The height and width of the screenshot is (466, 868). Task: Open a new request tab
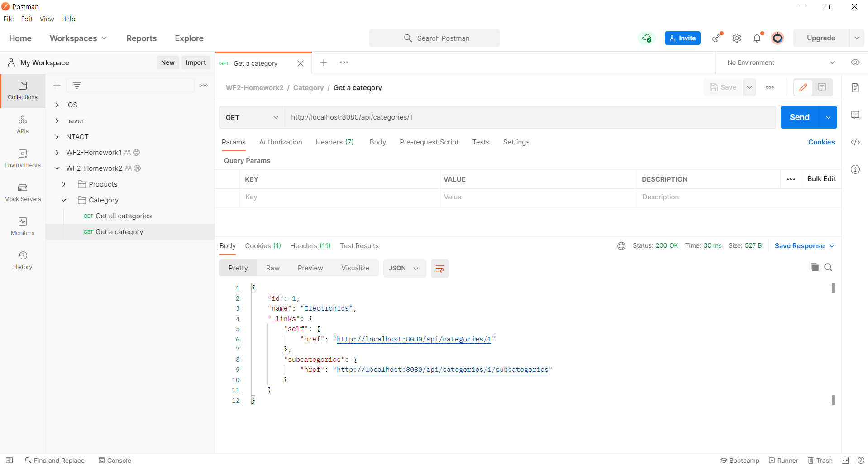click(x=324, y=62)
